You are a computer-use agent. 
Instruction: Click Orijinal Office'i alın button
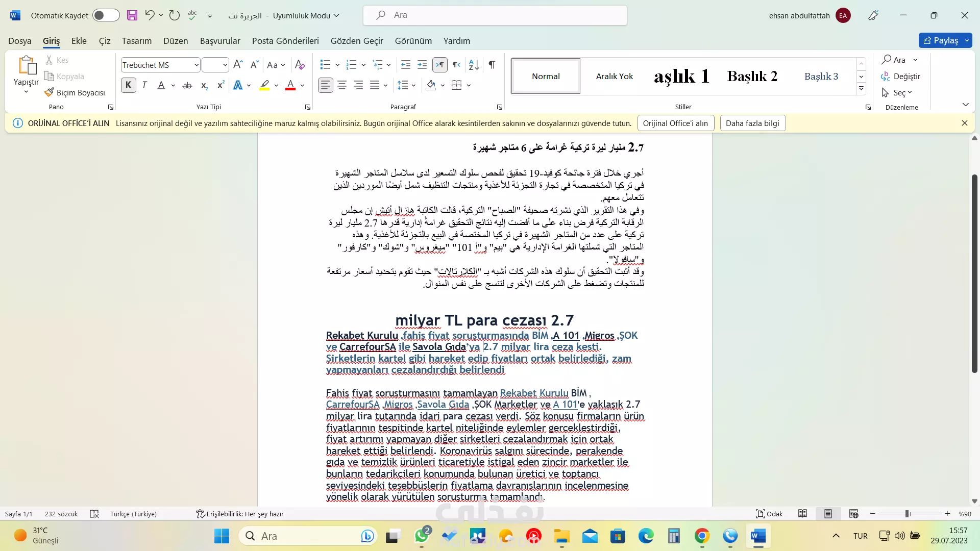click(x=675, y=123)
